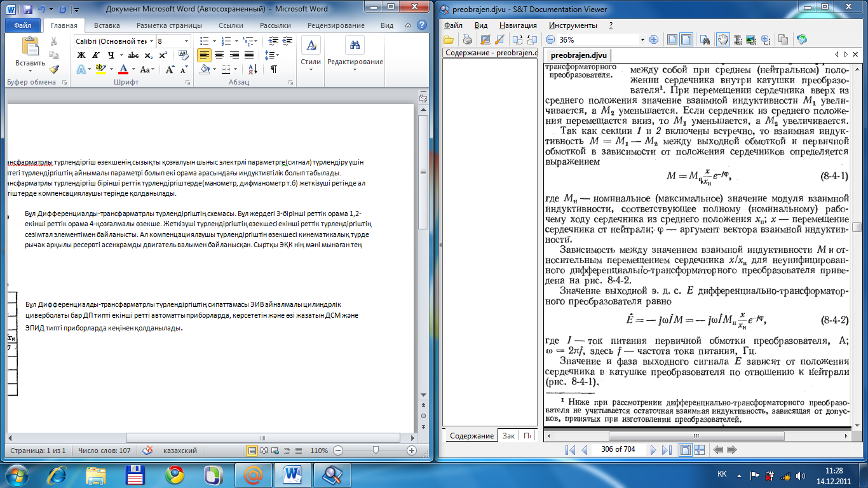Open the font size dropdown showing 8
868x488 pixels.
coord(186,41)
